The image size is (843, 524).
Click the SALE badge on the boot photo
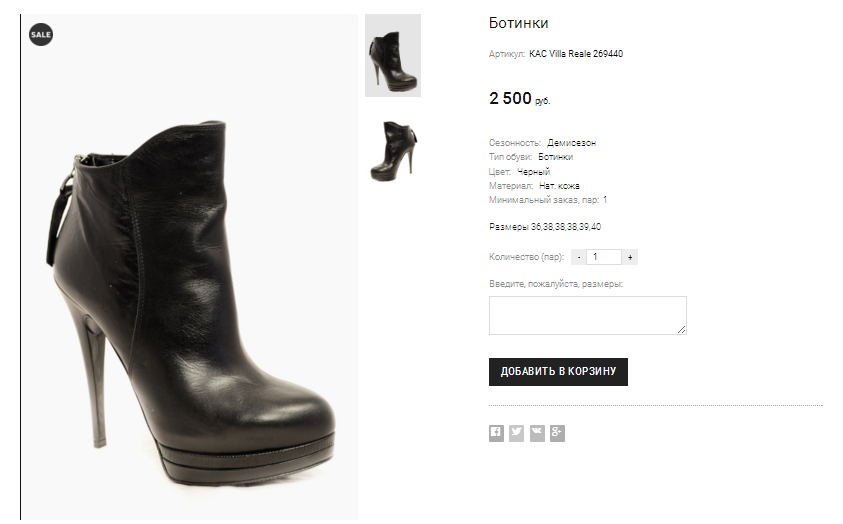coord(41,34)
